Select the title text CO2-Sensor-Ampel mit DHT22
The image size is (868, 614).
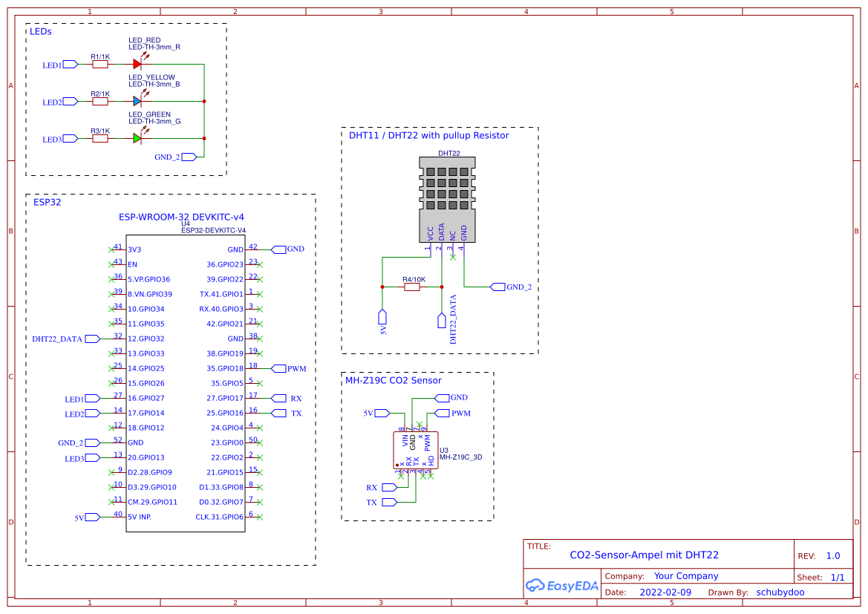[644, 555]
